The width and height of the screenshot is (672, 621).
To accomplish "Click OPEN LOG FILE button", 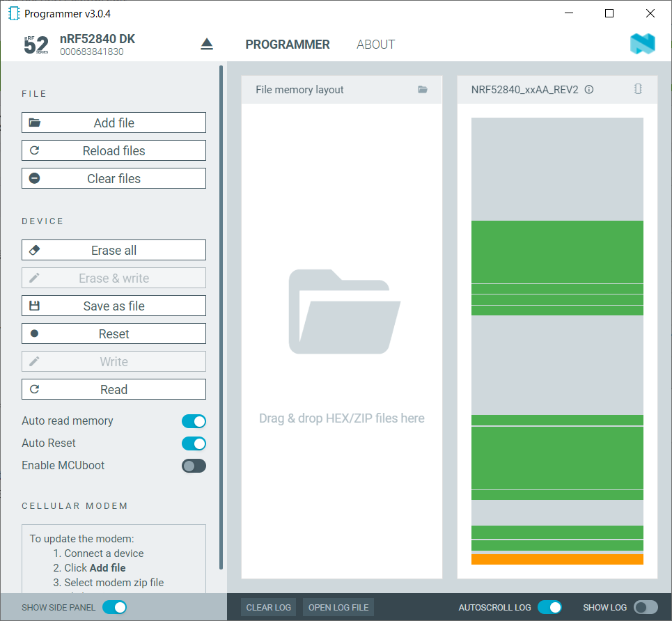I will (338, 607).
